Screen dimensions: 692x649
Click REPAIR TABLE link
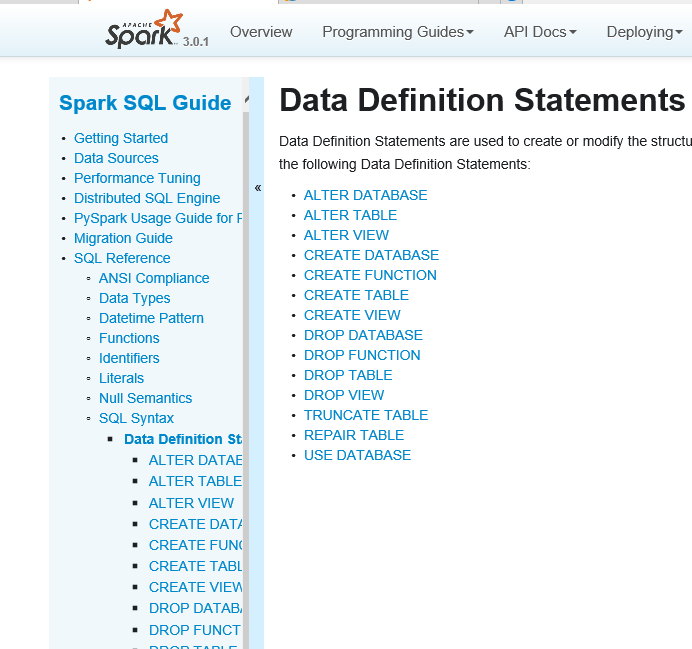coord(354,435)
